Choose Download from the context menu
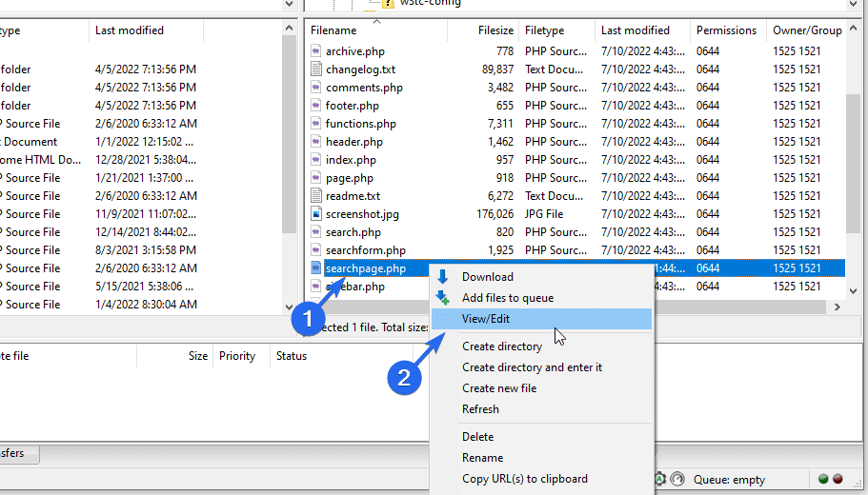This screenshot has width=868, height=495. (542, 277)
